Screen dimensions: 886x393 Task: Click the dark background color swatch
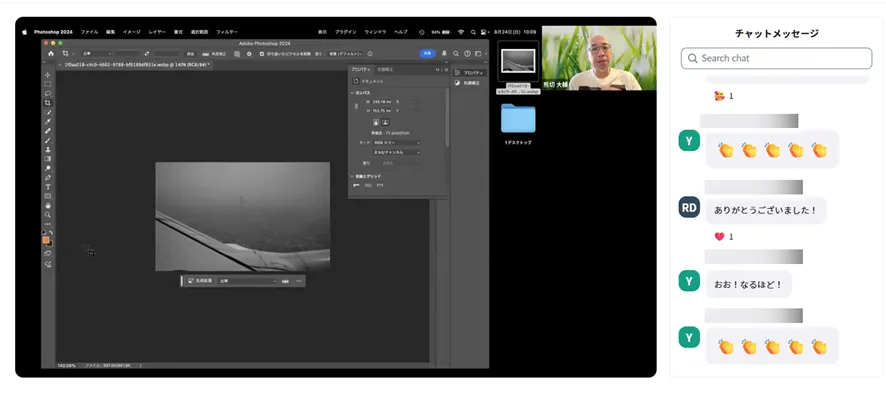[x=50, y=243]
